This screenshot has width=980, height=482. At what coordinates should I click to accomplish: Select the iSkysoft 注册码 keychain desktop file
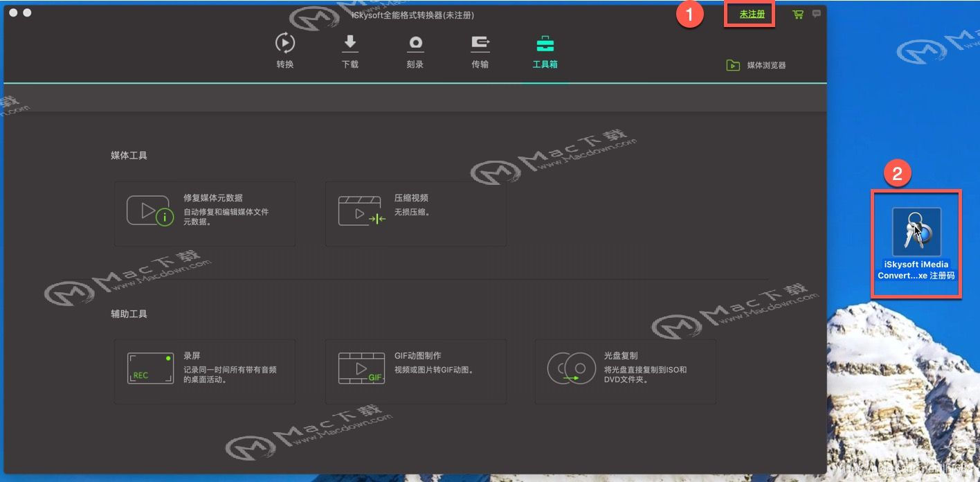tap(916, 232)
